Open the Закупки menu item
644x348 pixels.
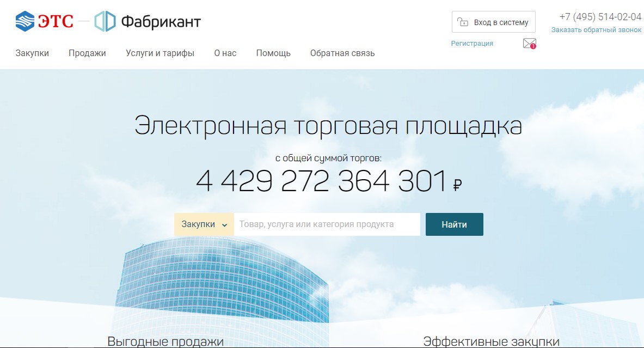[x=32, y=53]
